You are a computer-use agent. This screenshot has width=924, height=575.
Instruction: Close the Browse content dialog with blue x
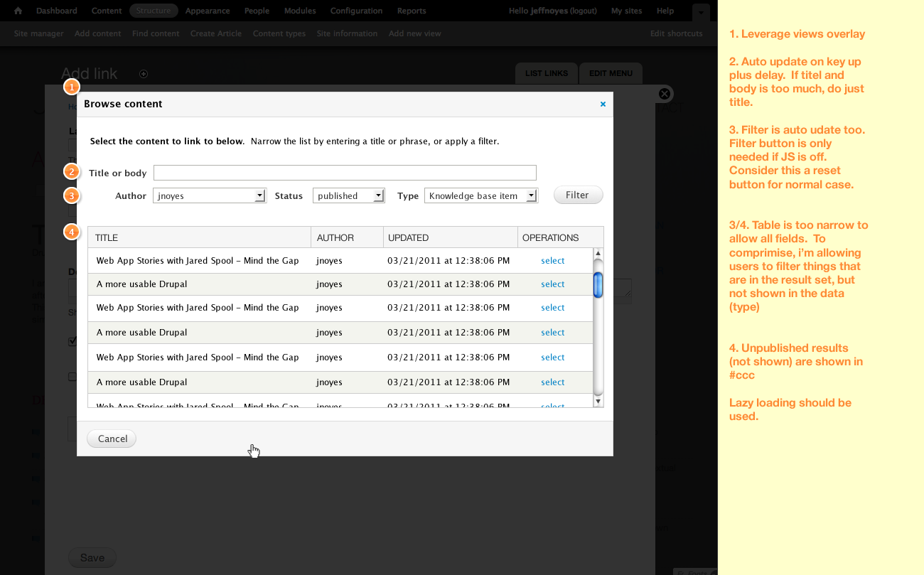pos(603,104)
